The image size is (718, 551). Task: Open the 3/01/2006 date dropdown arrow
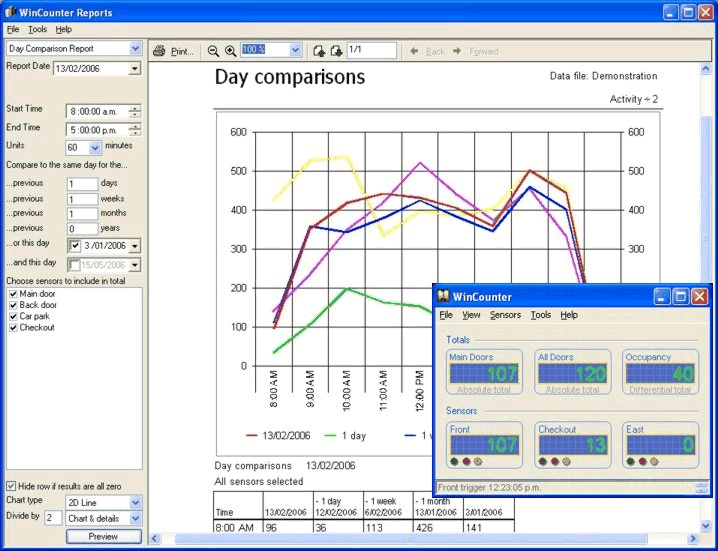click(x=135, y=246)
